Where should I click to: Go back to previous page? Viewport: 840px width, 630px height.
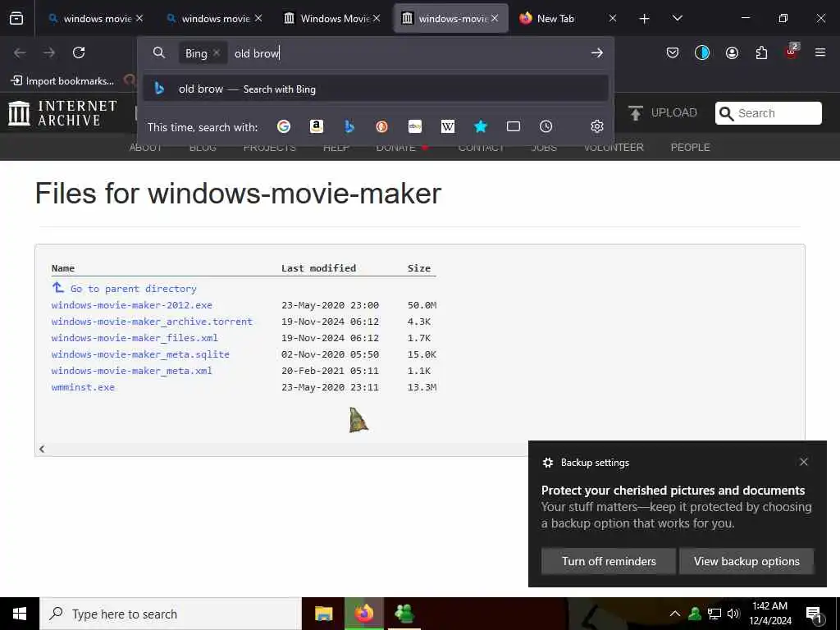click(x=20, y=52)
